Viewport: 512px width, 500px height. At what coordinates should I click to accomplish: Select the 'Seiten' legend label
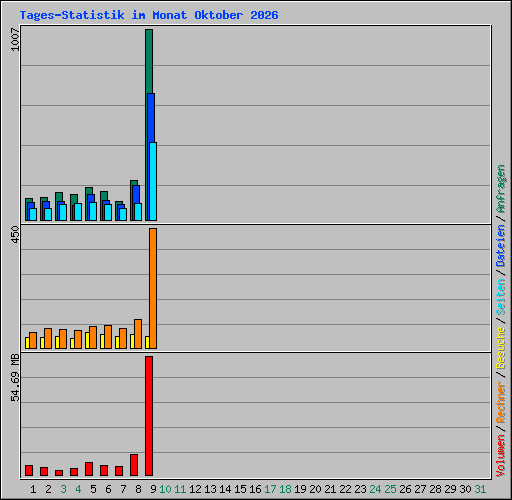[x=501, y=297]
